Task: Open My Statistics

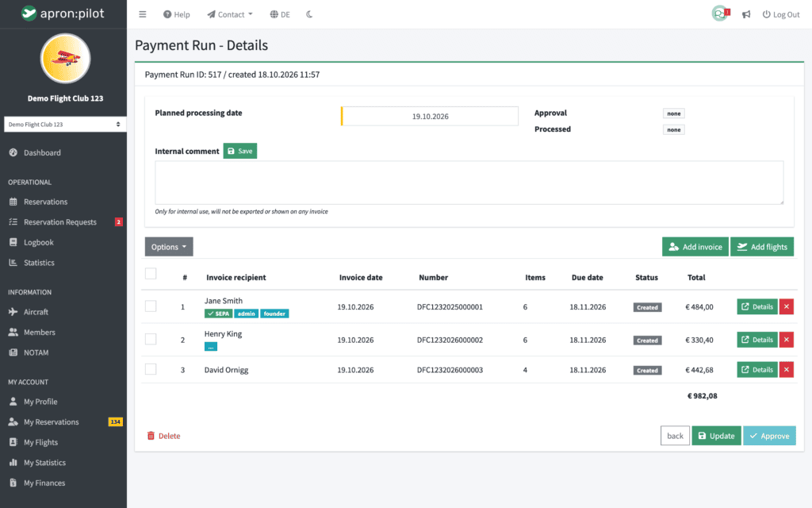Action: point(44,463)
